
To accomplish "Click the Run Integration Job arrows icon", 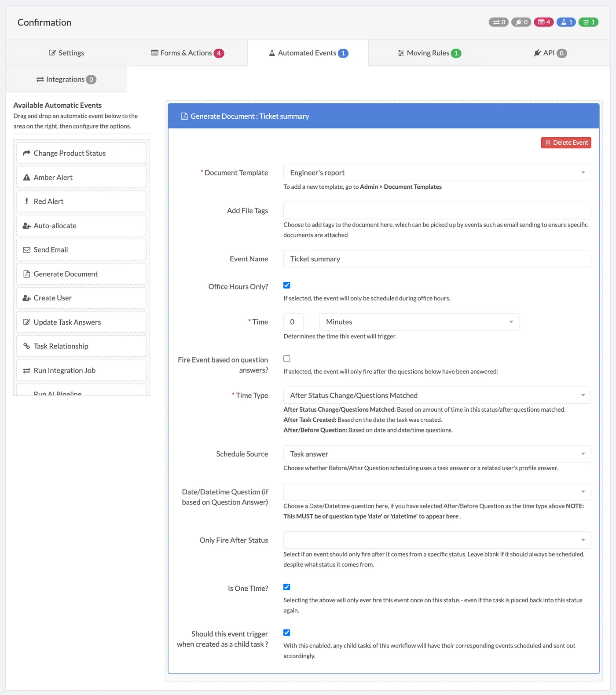I will tap(26, 370).
